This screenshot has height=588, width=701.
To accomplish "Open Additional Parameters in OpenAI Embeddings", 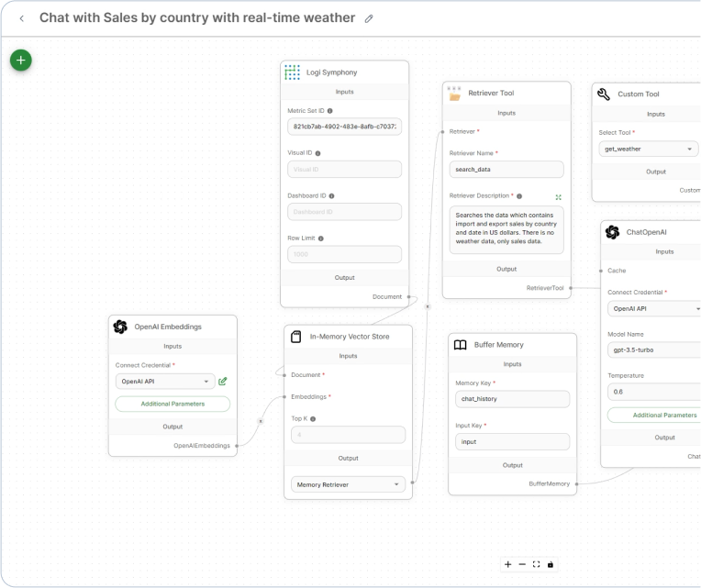I will (172, 404).
